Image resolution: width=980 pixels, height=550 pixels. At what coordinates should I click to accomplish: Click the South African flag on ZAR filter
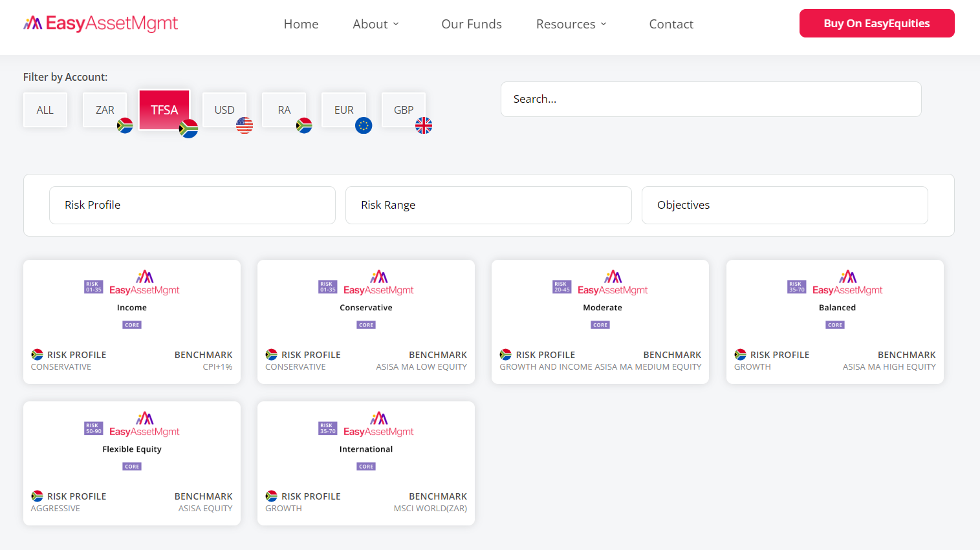tap(125, 125)
